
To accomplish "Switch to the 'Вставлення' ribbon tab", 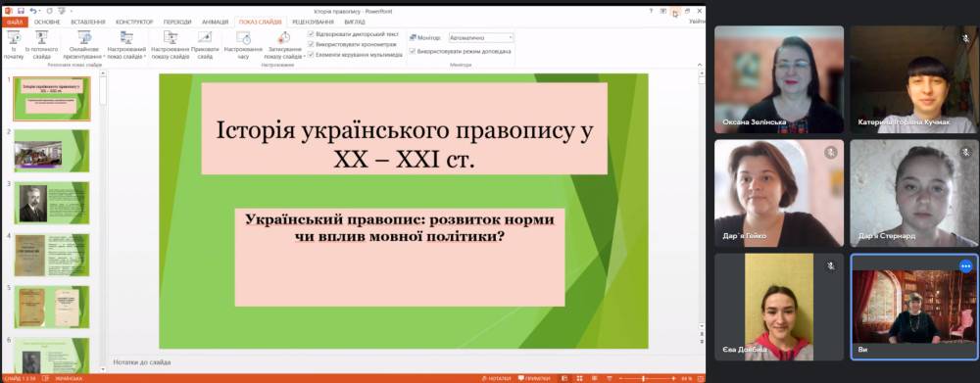I will [87, 22].
